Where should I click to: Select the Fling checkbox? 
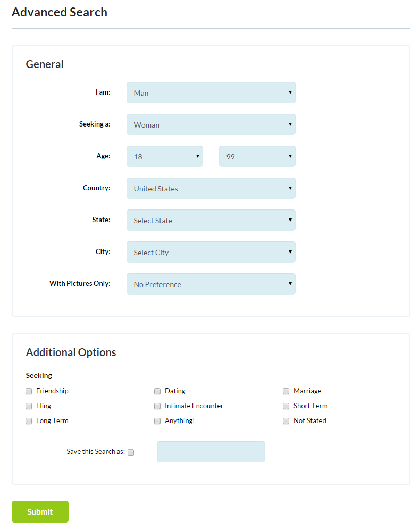tap(29, 406)
